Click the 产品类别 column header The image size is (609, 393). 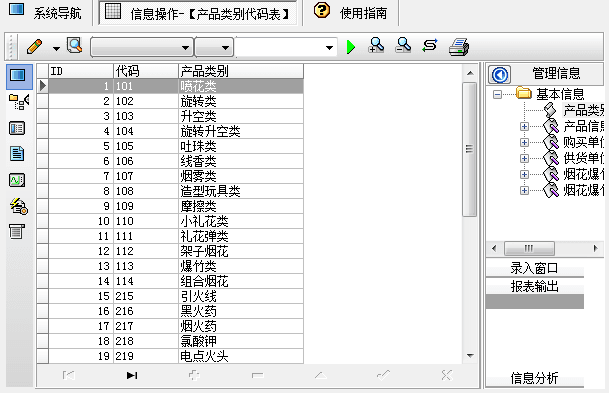(241, 71)
